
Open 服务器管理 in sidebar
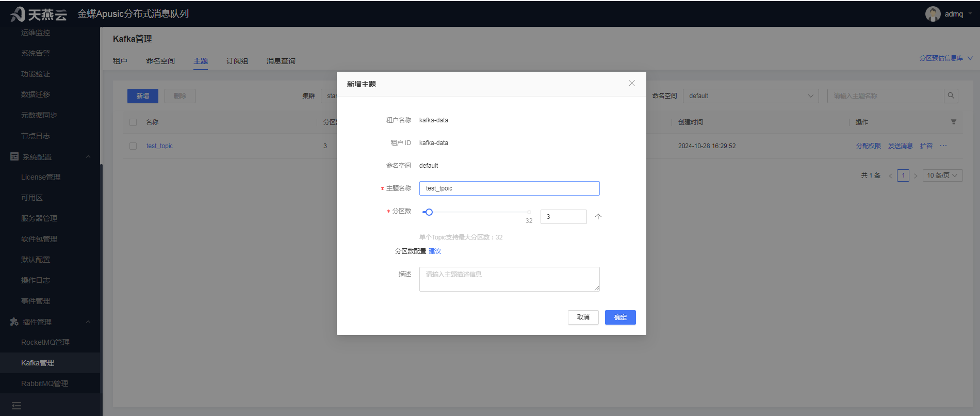coord(39,218)
